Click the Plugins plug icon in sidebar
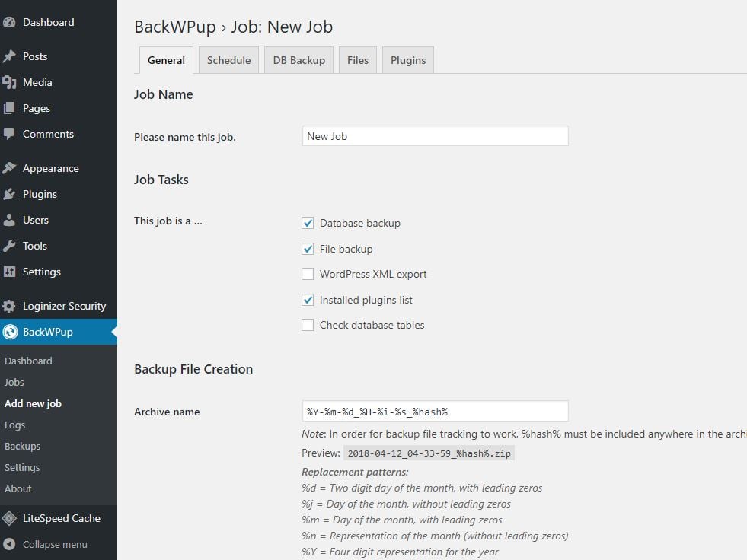The height and width of the screenshot is (560, 747). (9, 194)
